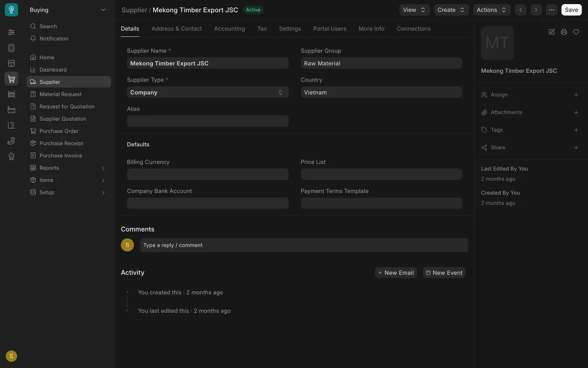This screenshot has width=588, height=368.
Task: Switch to the Address & Contact tab
Action: (x=176, y=29)
